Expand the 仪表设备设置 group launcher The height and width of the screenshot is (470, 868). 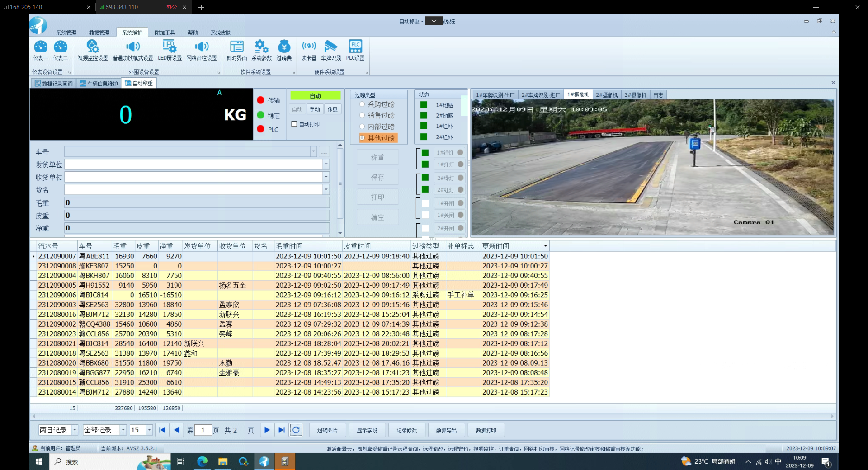click(x=70, y=72)
